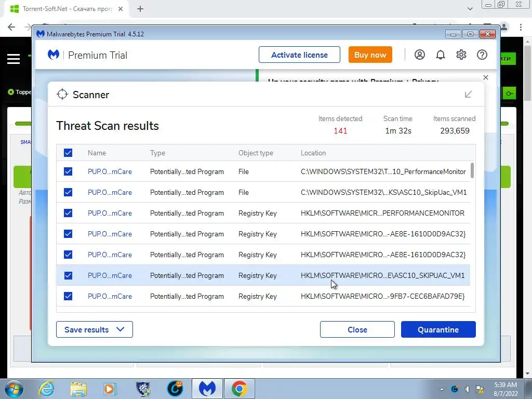
Task: Select location HKLM\SOFTWARE\MICR...PERFORMANCEMONITOR
Action: click(382, 213)
